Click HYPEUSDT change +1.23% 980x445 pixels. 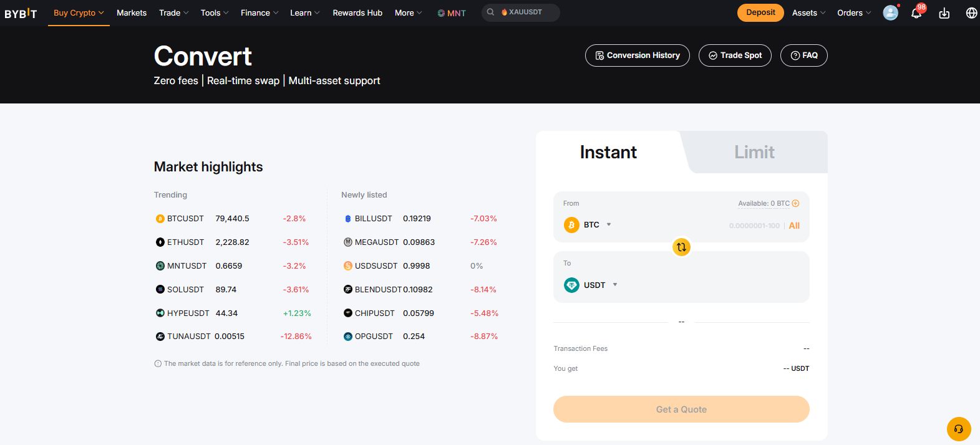[x=297, y=313]
